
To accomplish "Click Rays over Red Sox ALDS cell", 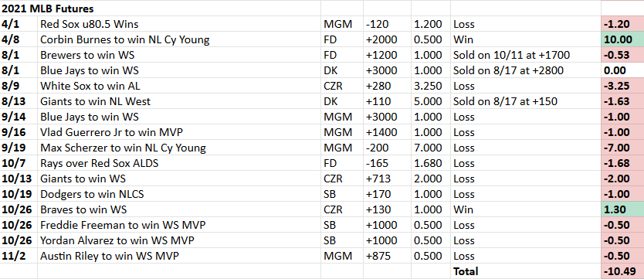I will (x=179, y=163).
